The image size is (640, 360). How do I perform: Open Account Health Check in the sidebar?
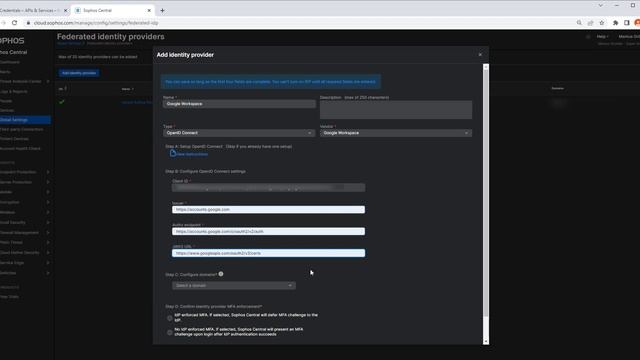pyautogui.click(x=20, y=149)
